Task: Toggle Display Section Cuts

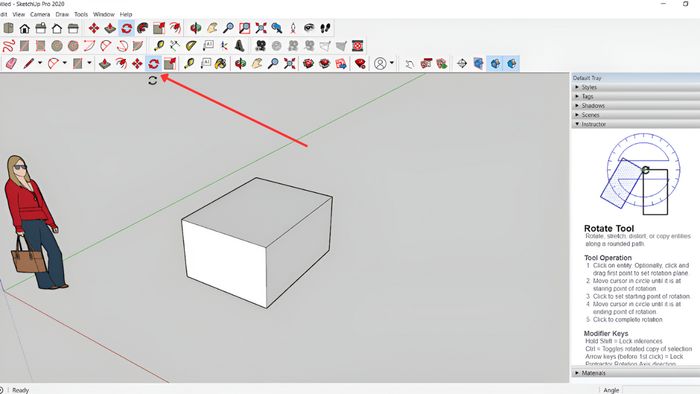Action: 495,63
